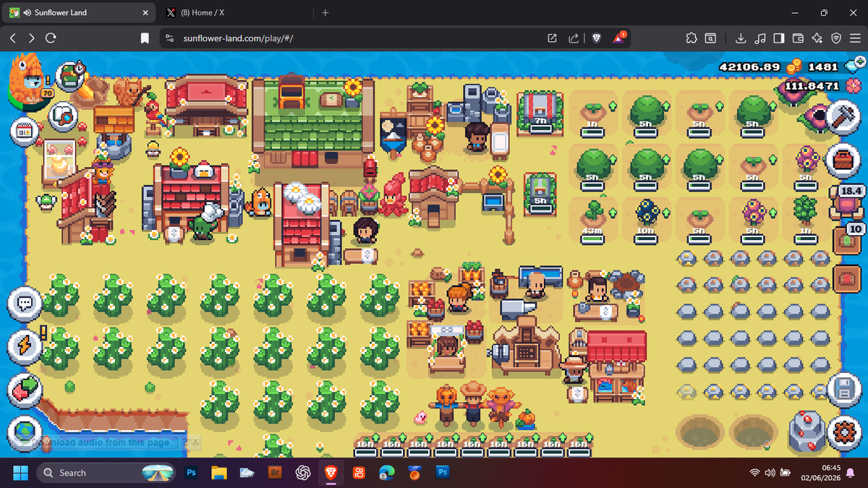Select the inventory slot labeled 18.4
Image resolution: width=868 pixels, height=488 pixels.
click(x=847, y=202)
